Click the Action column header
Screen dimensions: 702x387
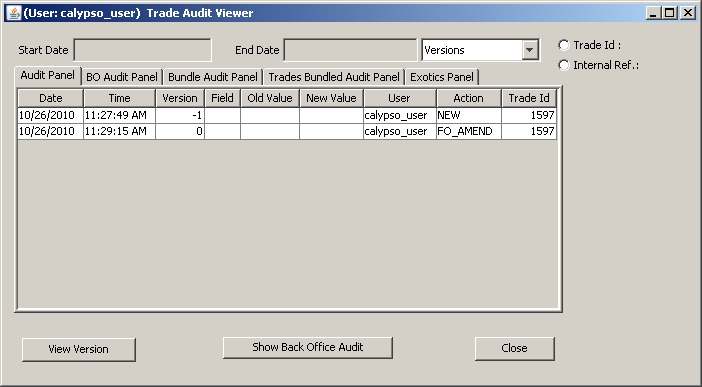[x=469, y=98]
